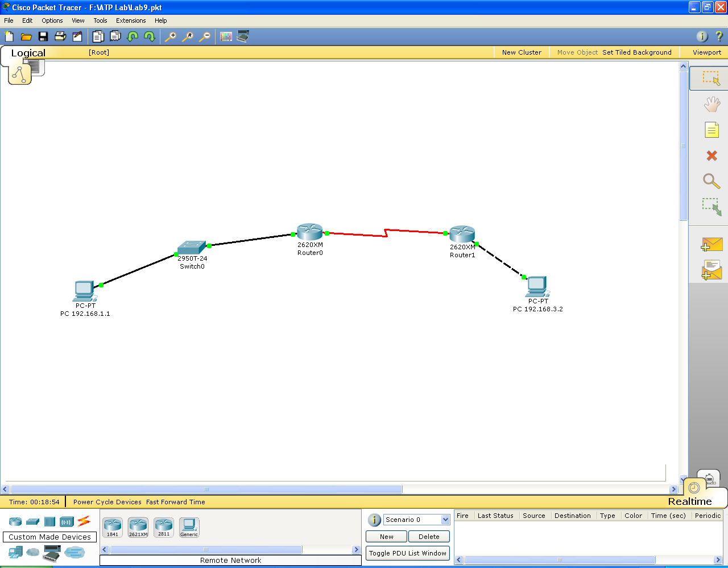Click the scenario info icon
Image resolution: width=728 pixels, height=568 pixels.
pyautogui.click(x=374, y=520)
